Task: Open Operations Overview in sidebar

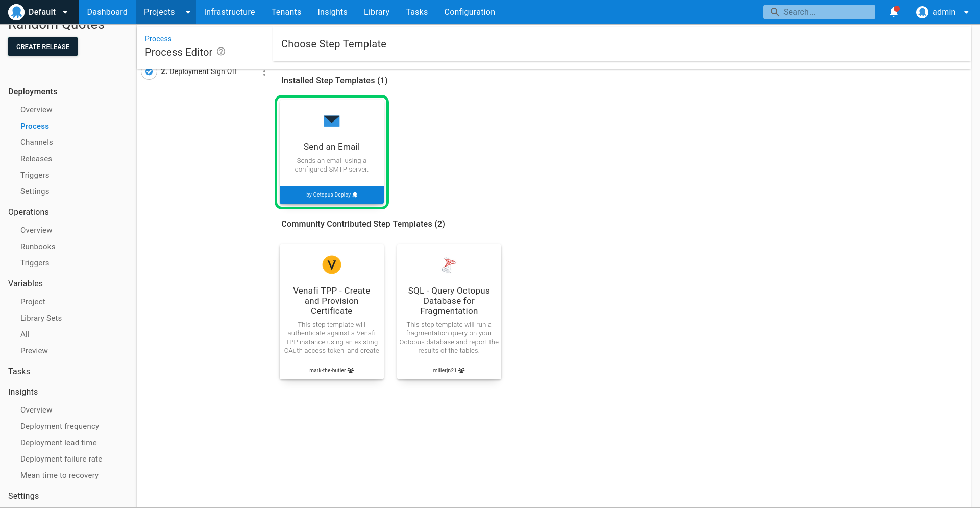Action: click(36, 230)
